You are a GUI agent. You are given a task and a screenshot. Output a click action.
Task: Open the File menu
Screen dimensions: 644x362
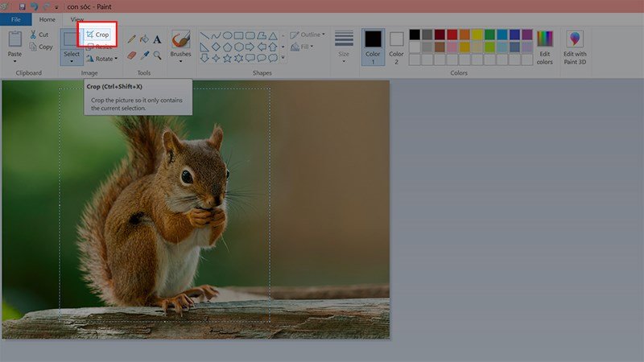coord(15,19)
